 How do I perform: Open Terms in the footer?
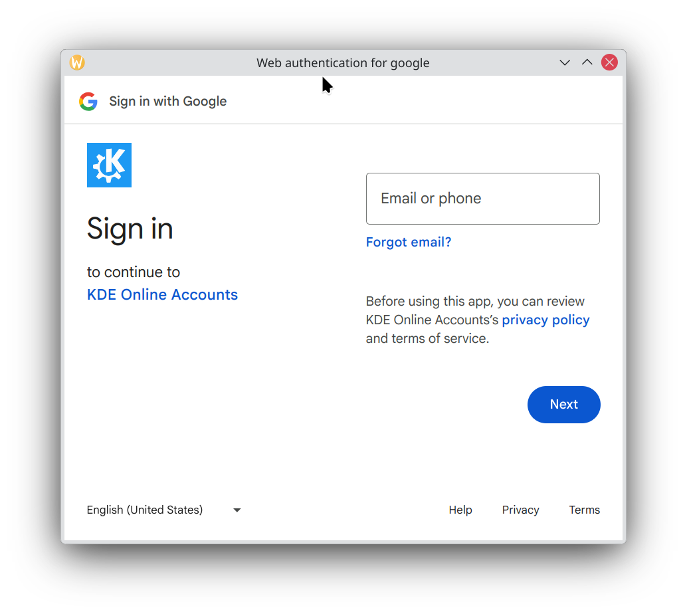click(x=585, y=510)
